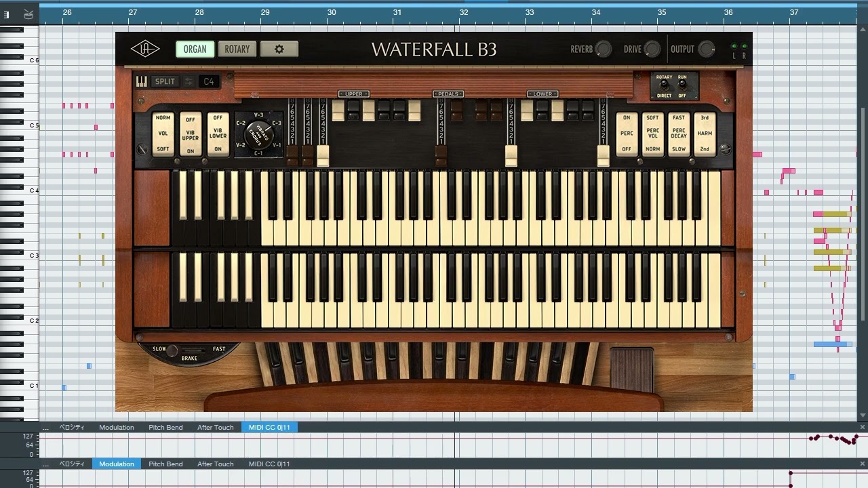This screenshot has height=488, width=868.
Task: Click bar 29 on the timeline ruler
Action: coord(265,12)
